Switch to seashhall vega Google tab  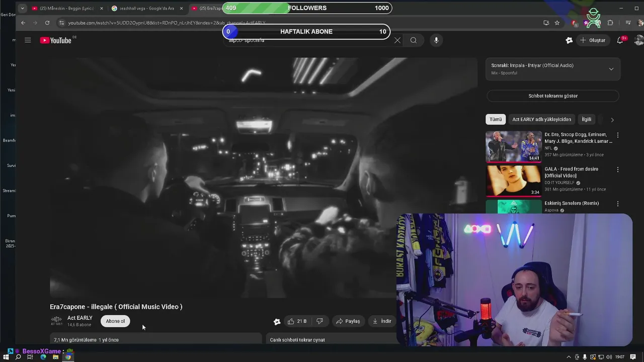coord(143,8)
